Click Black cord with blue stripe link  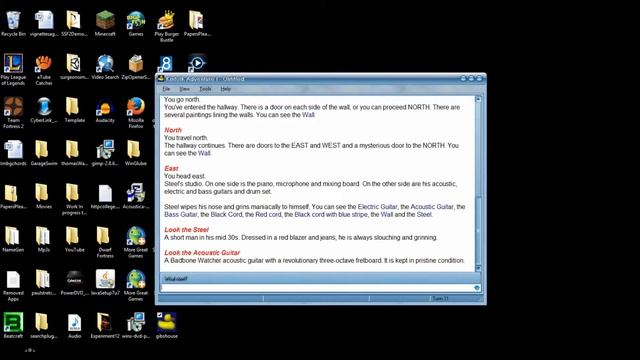click(x=331, y=214)
